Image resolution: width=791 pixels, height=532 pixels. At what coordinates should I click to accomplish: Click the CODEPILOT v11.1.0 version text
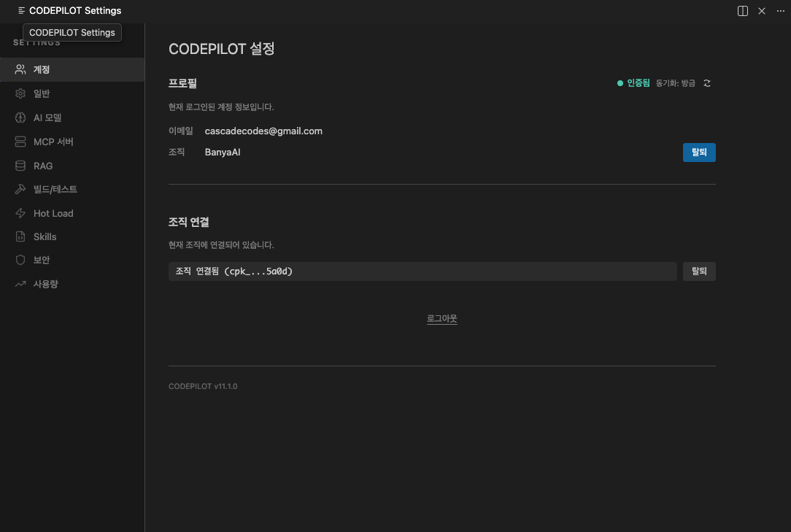[203, 386]
